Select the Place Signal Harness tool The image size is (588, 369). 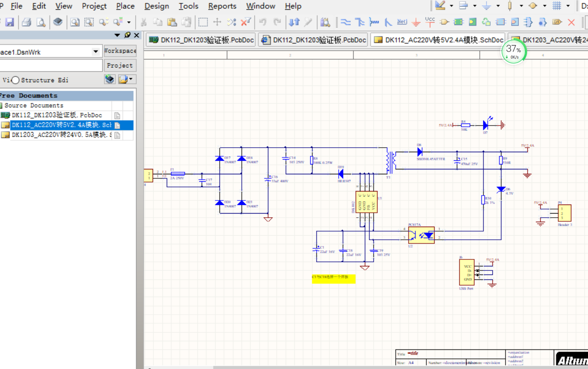click(x=374, y=22)
